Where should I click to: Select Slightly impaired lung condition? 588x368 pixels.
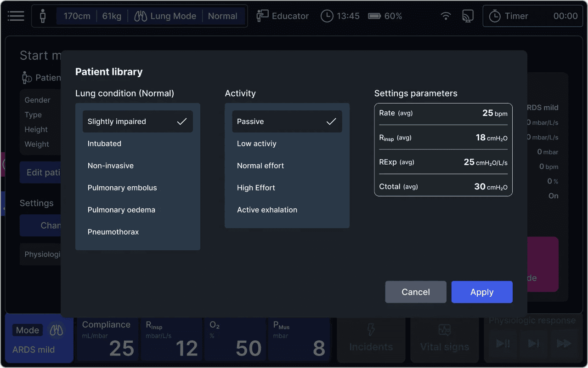point(137,121)
